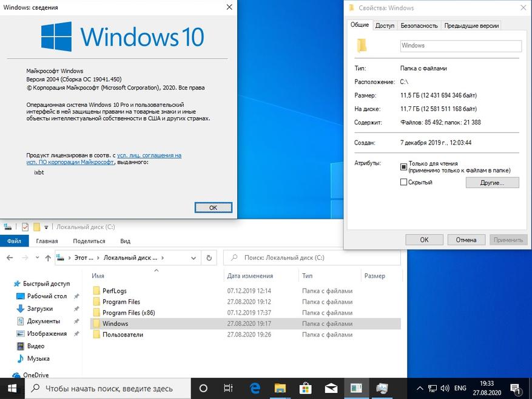The height and width of the screenshot is (399, 532).
Task: Open Cortana circle icon
Action: tap(203, 388)
